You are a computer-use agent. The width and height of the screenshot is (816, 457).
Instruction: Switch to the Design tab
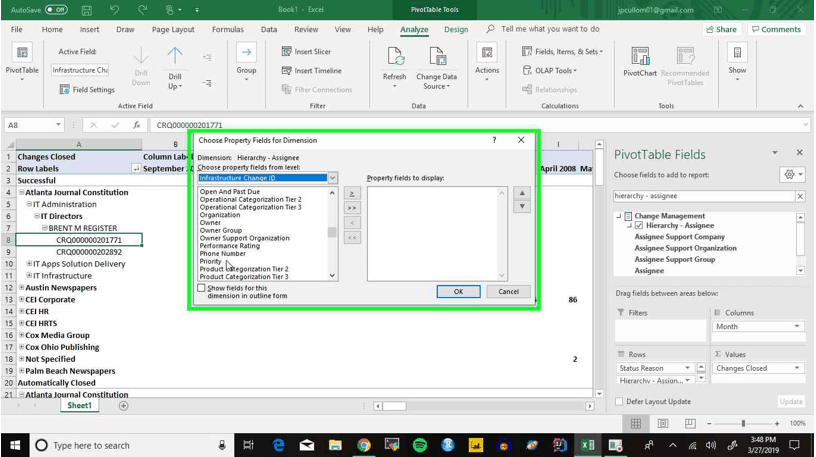click(456, 30)
